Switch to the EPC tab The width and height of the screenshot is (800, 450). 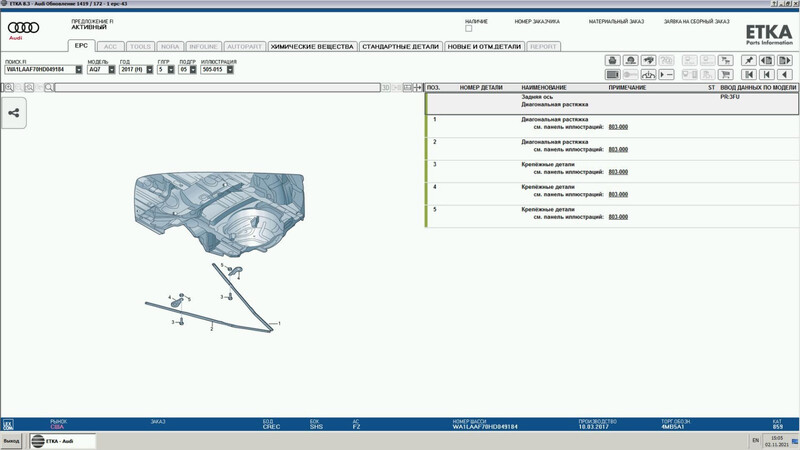[81, 45]
